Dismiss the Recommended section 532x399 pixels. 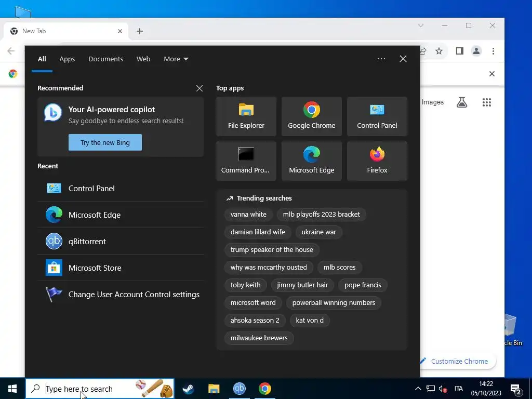tap(199, 88)
